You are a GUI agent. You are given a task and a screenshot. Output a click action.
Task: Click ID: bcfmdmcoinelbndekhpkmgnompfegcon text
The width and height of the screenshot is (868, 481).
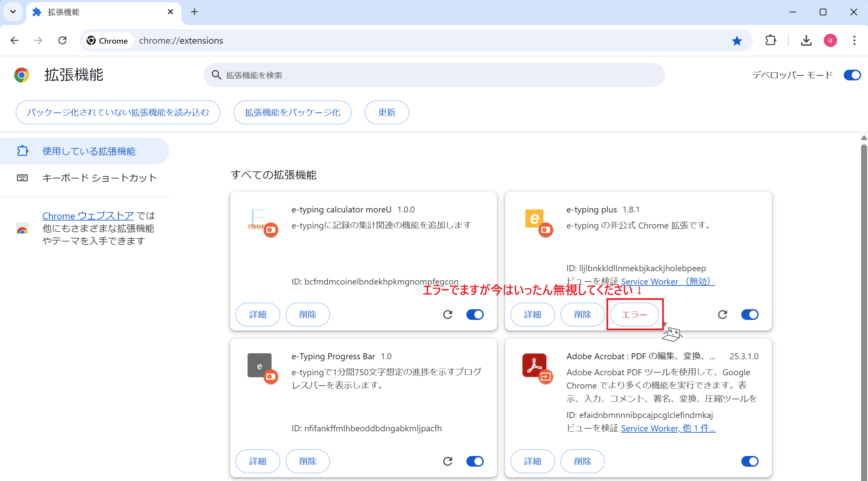(x=375, y=281)
